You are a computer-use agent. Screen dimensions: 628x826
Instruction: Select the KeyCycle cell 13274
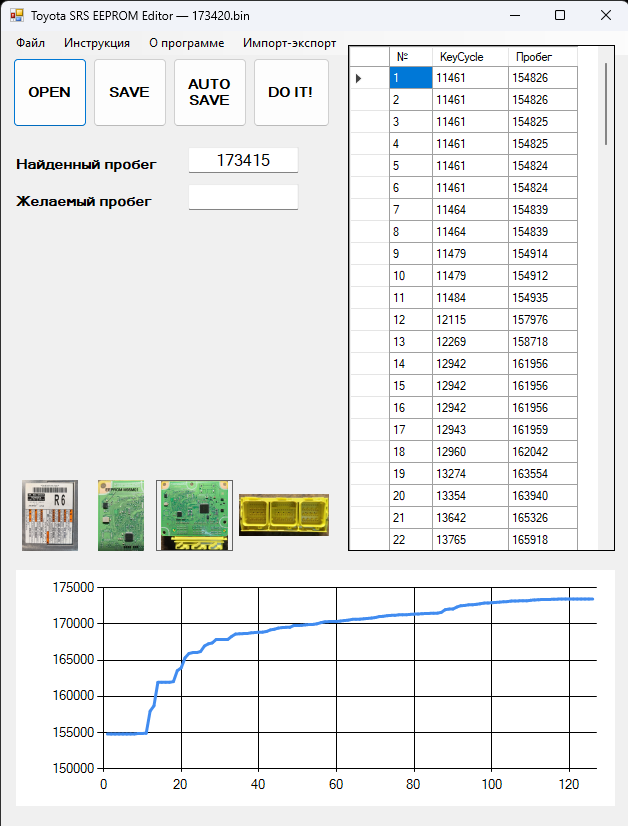click(470, 474)
